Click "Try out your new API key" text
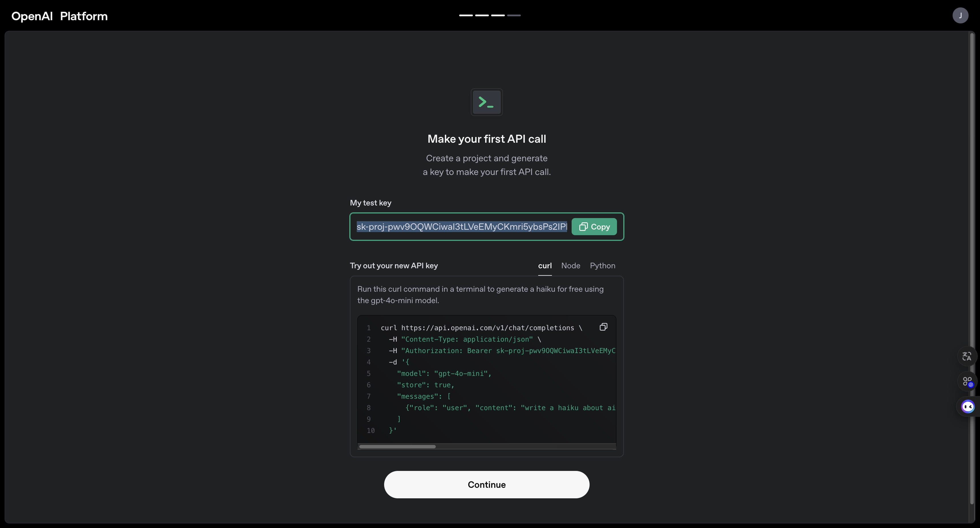 394,265
